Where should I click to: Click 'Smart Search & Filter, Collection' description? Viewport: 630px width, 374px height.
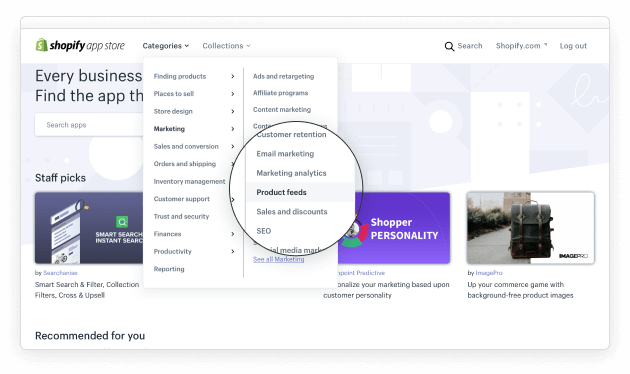tap(87, 284)
